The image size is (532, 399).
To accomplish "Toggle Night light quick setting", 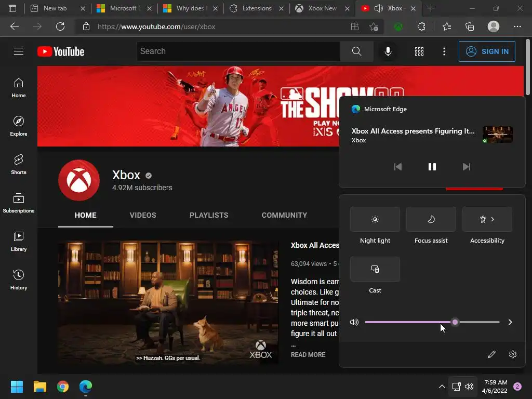I will pyautogui.click(x=375, y=219).
